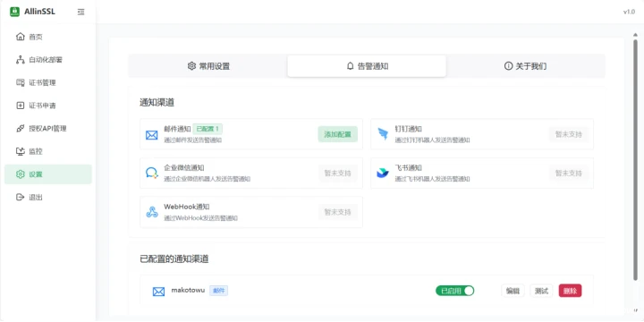Screen dimensions: 644x322
Task: Select 证书申请 in the sidebar
Action: click(x=48, y=106)
